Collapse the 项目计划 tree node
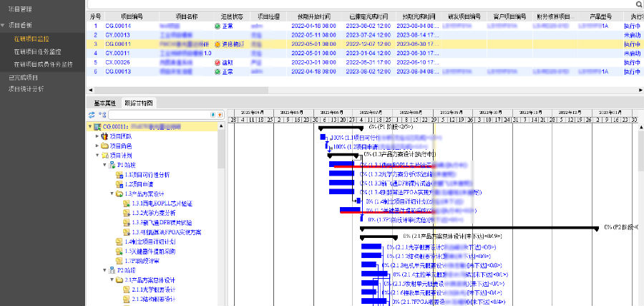Viewport: 644px width, 306px height. 97,155
